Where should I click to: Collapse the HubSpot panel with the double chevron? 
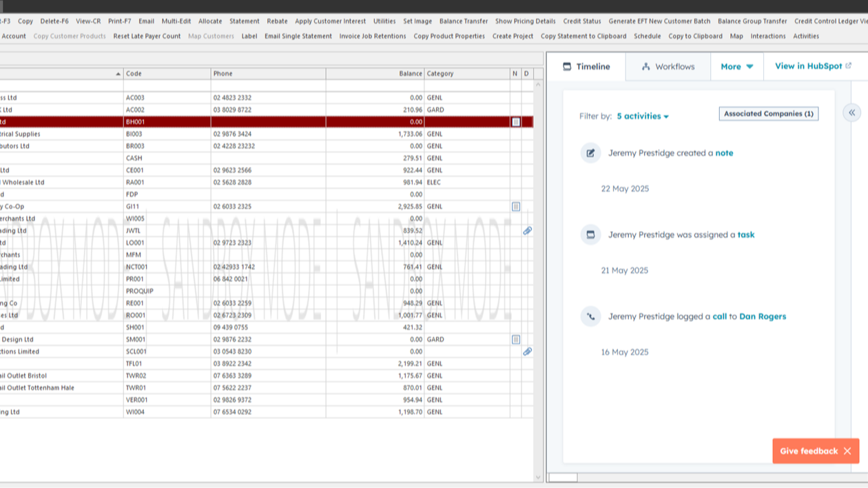pyautogui.click(x=852, y=112)
